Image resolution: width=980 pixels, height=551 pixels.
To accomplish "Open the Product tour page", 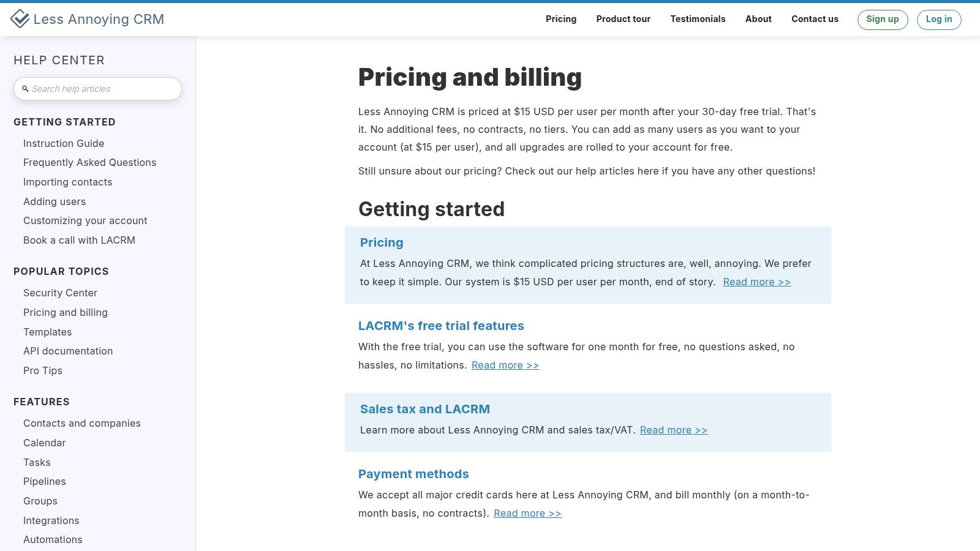I will coord(623,19).
